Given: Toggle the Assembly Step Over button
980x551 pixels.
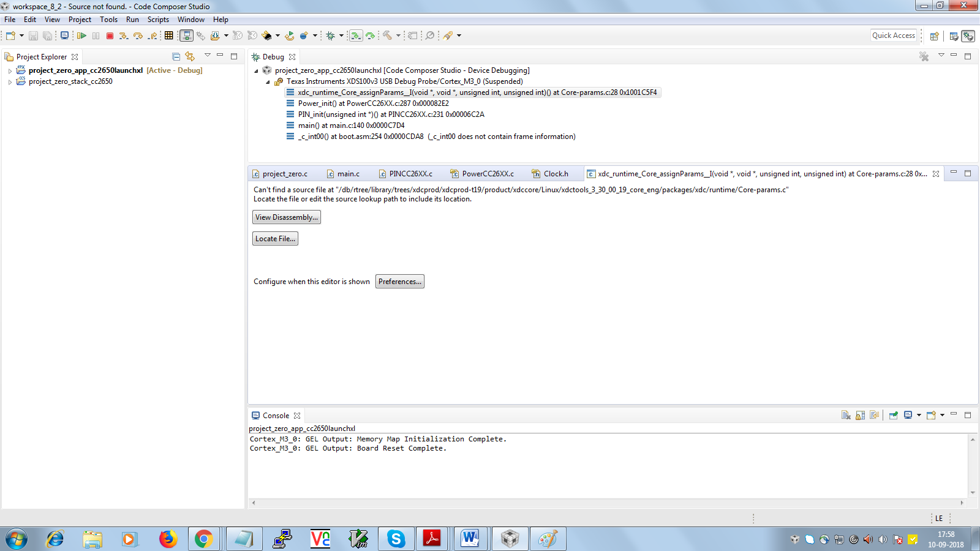Looking at the screenshot, I should tap(371, 36).
